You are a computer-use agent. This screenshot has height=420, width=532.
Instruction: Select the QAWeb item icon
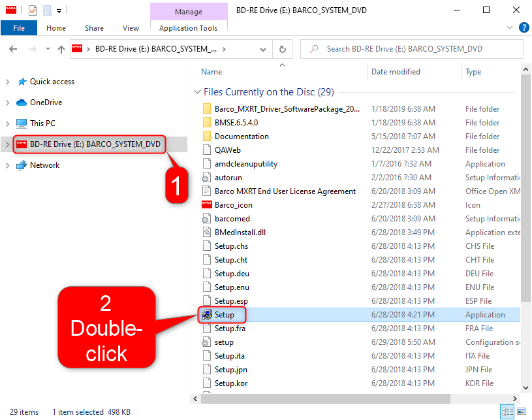[207, 150]
